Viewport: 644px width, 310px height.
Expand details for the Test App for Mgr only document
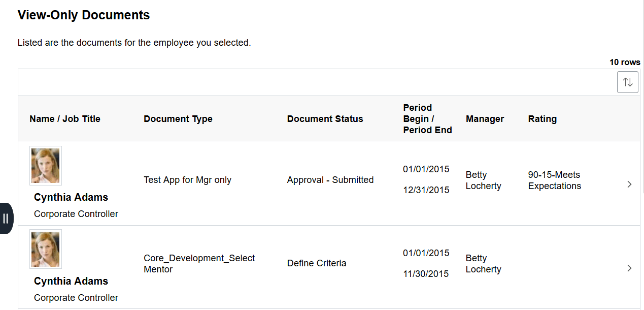click(x=629, y=184)
